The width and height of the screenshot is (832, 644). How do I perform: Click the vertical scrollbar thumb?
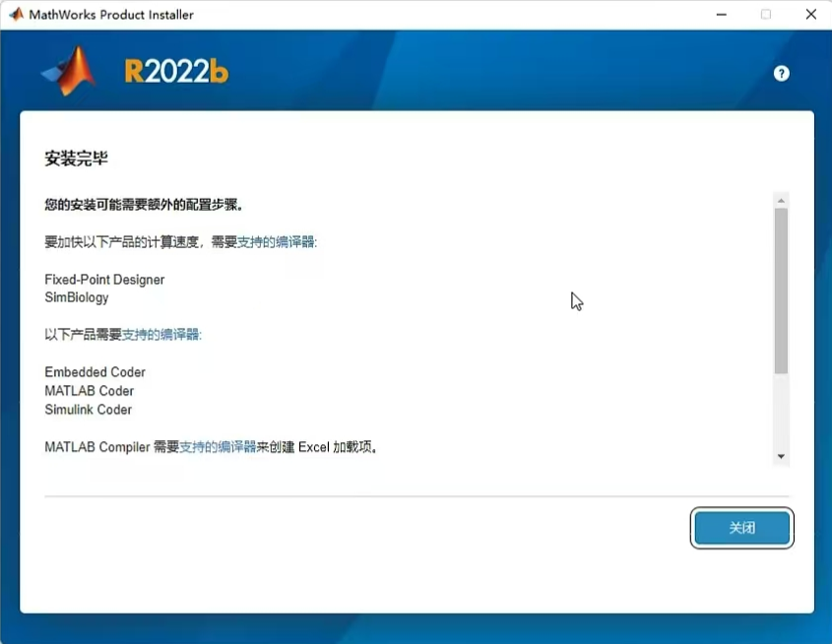tap(781, 290)
